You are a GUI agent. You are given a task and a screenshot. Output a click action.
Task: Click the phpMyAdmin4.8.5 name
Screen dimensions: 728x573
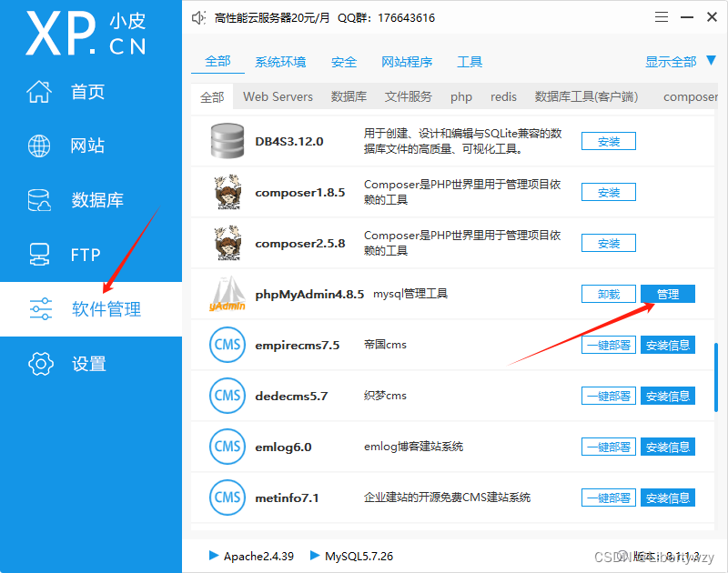[x=309, y=294]
